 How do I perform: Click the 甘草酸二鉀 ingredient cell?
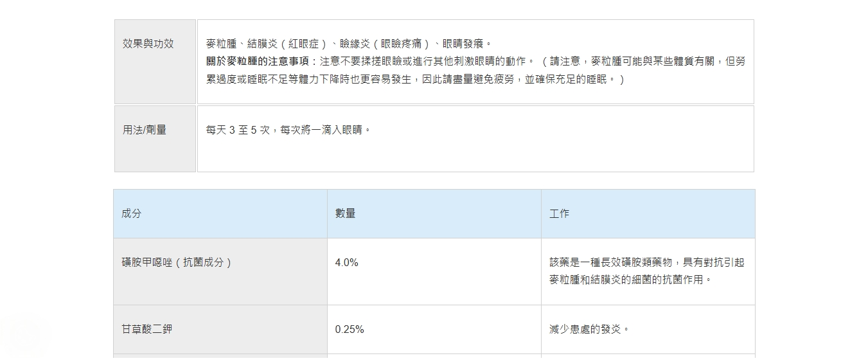pos(147,330)
